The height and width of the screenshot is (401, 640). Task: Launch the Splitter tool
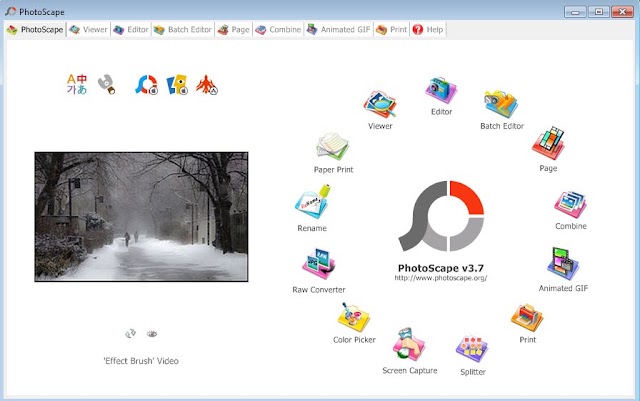coord(472,350)
